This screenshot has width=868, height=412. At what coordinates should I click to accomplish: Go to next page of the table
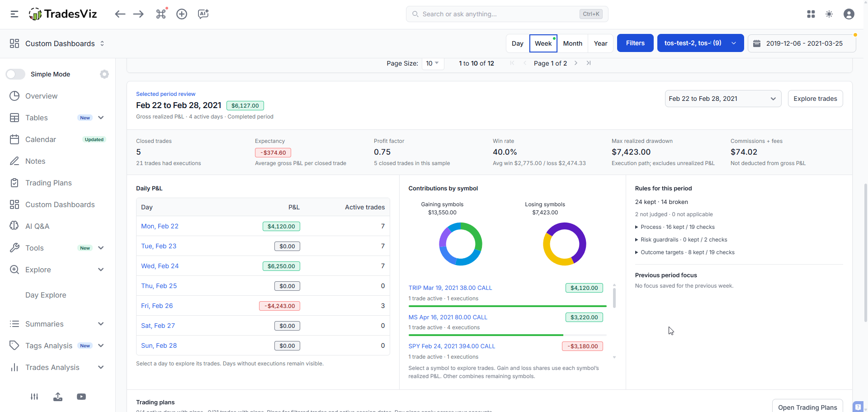pyautogui.click(x=576, y=63)
